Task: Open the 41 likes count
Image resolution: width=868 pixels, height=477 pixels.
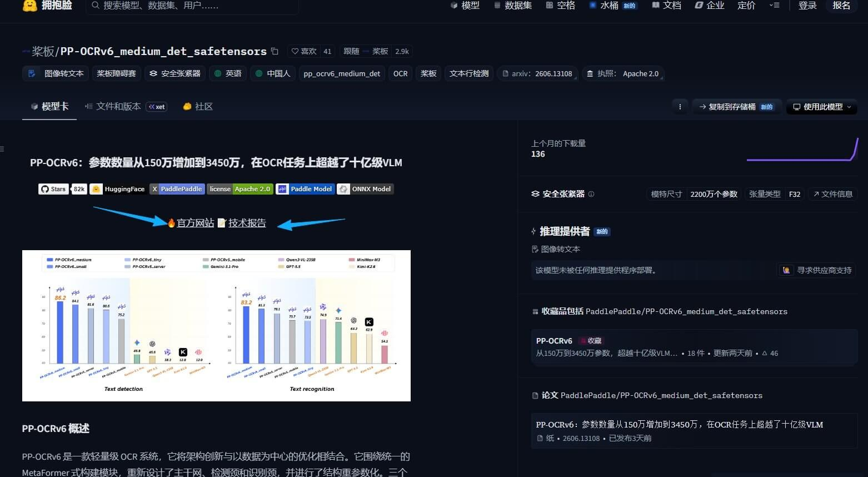Action: (x=327, y=51)
